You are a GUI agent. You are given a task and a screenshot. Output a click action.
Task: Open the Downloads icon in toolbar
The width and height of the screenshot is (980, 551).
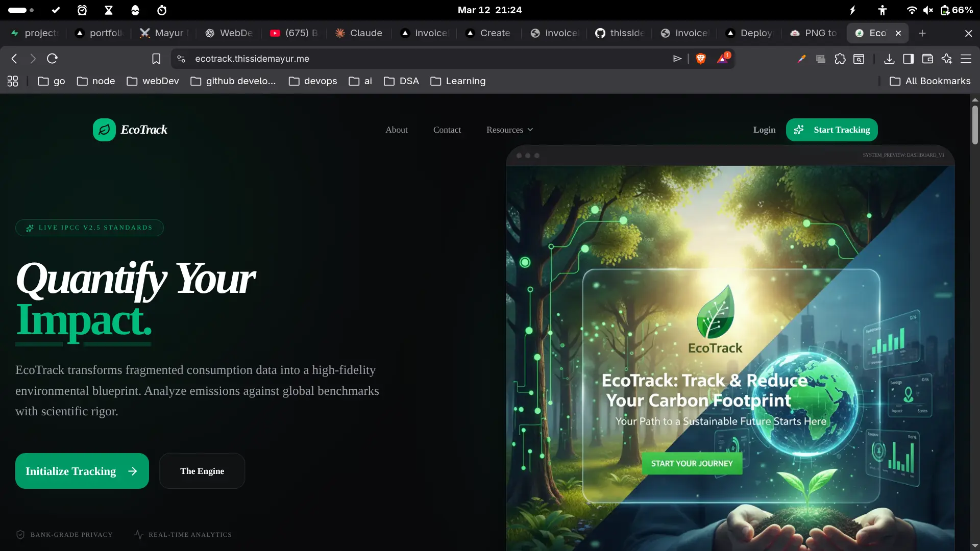pos(889,59)
